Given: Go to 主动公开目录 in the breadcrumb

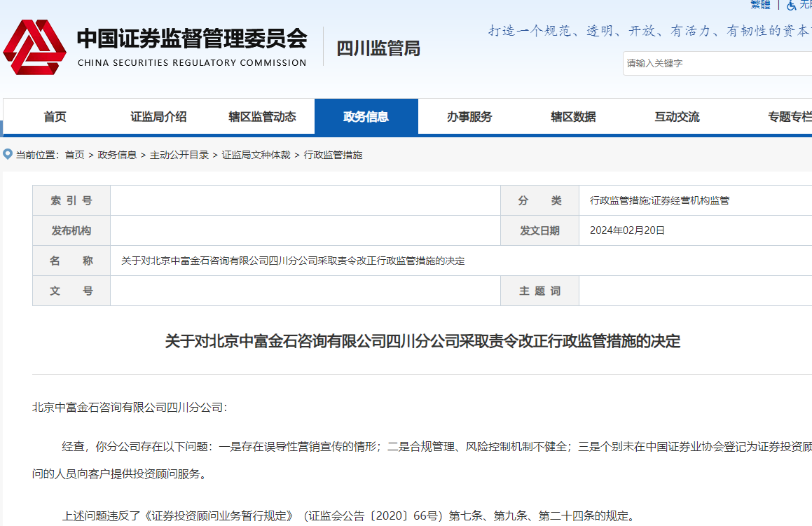Looking at the screenshot, I should (179, 155).
